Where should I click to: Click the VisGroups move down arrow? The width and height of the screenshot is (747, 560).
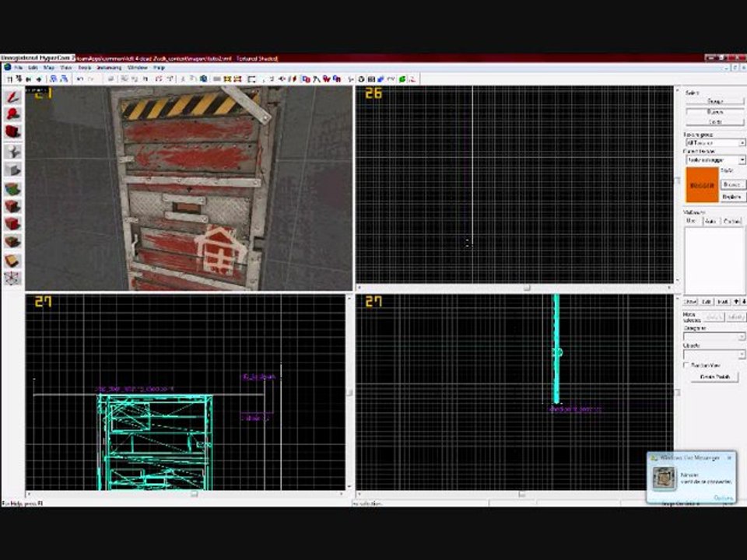click(x=743, y=302)
